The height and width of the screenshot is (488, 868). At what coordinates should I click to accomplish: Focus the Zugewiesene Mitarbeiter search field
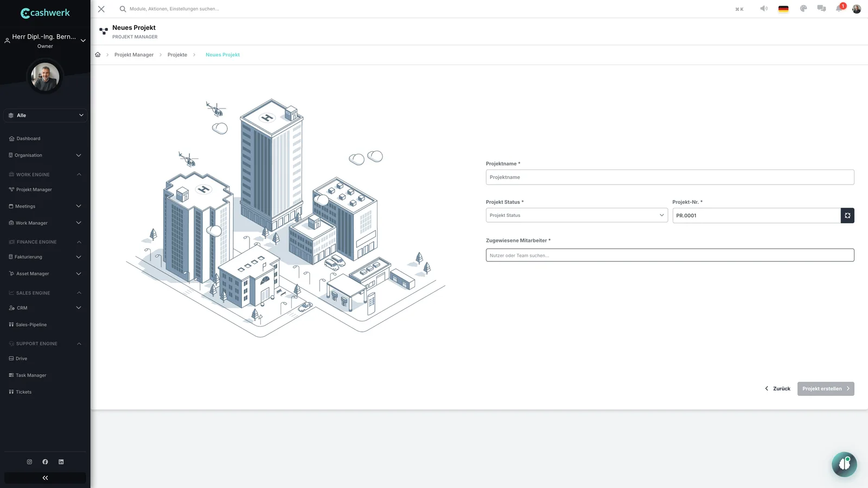(670, 255)
